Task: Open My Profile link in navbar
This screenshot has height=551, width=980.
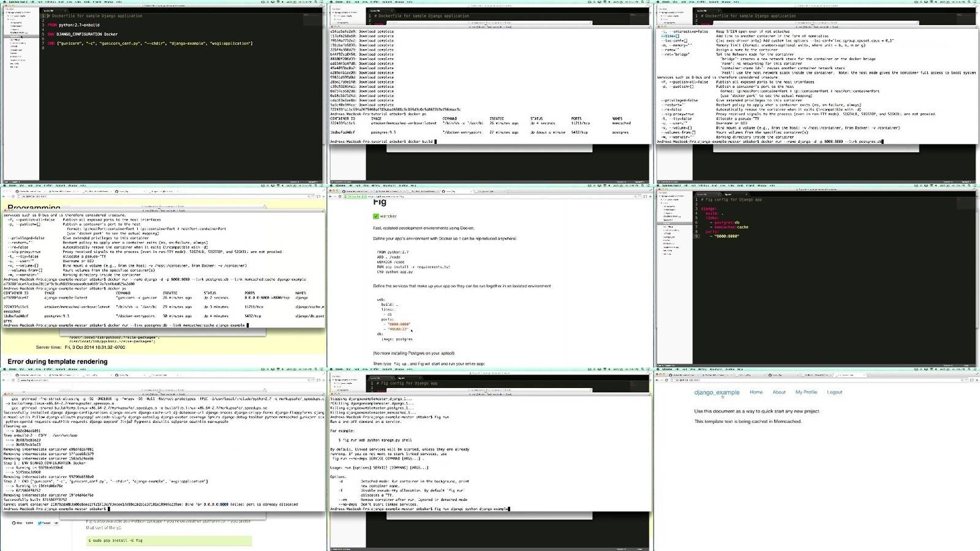Action: tap(806, 392)
